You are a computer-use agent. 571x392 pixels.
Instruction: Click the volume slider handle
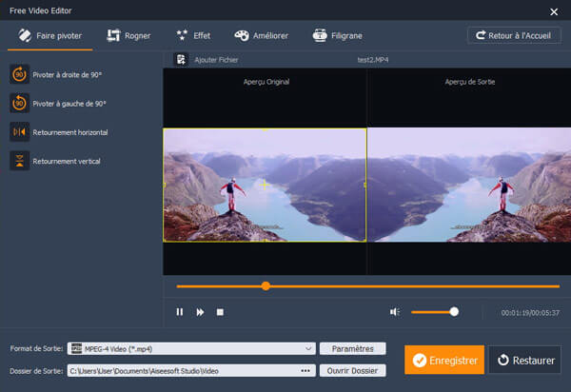tap(454, 311)
